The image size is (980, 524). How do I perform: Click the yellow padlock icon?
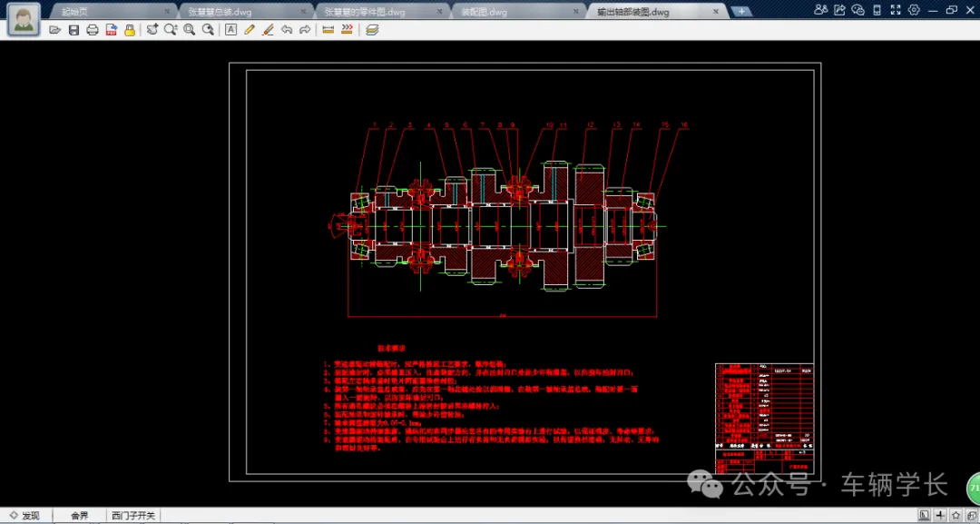point(130,30)
